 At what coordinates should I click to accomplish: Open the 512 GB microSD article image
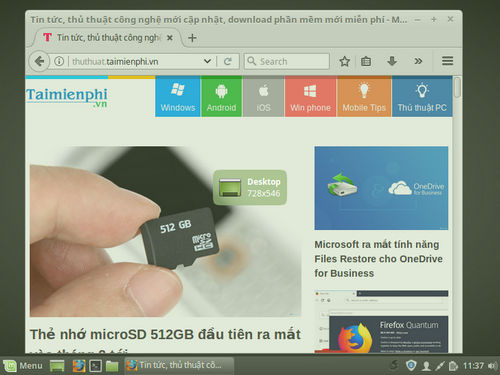pos(165,231)
